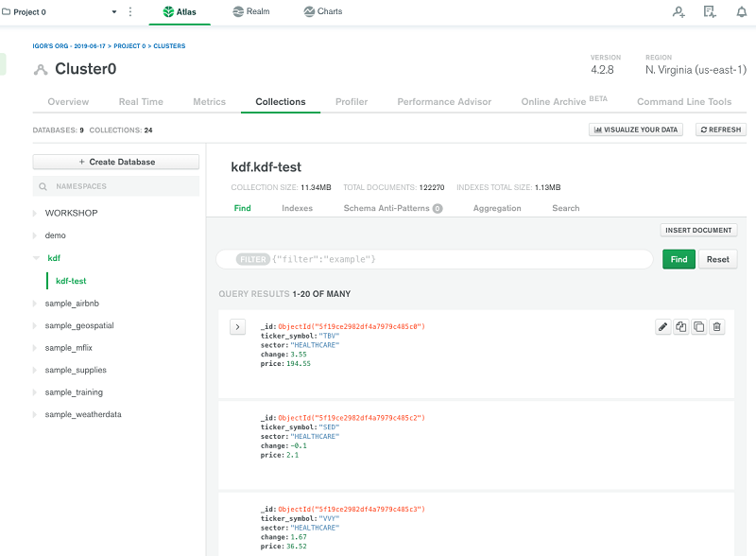Expand the demo database
This screenshot has height=556, width=756.
(35, 235)
